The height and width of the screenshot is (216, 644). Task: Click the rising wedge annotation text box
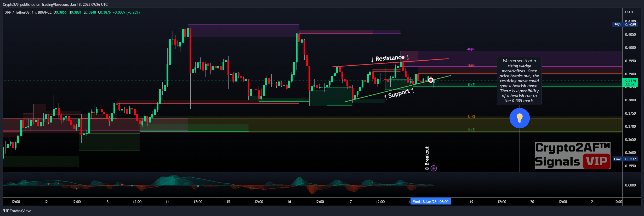(x=519, y=81)
